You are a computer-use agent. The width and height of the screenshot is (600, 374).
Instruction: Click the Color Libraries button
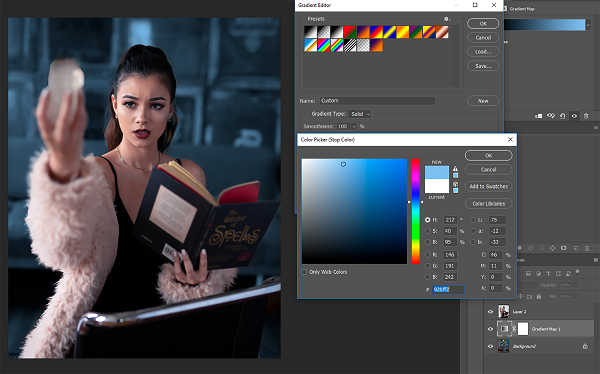pos(489,203)
